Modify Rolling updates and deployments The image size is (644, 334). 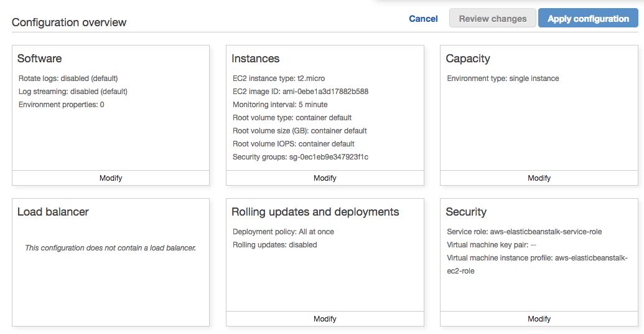(325, 319)
